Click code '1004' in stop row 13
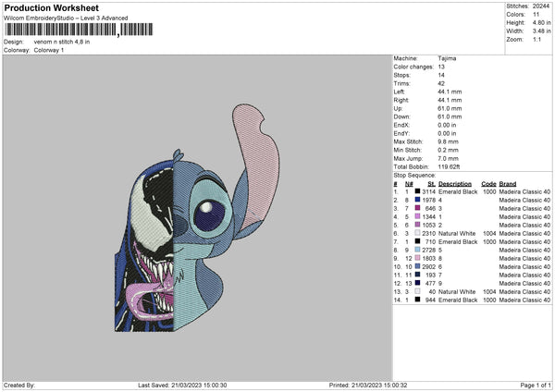The height and width of the screenshot is (392, 555). pyautogui.click(x=489, y=291)
